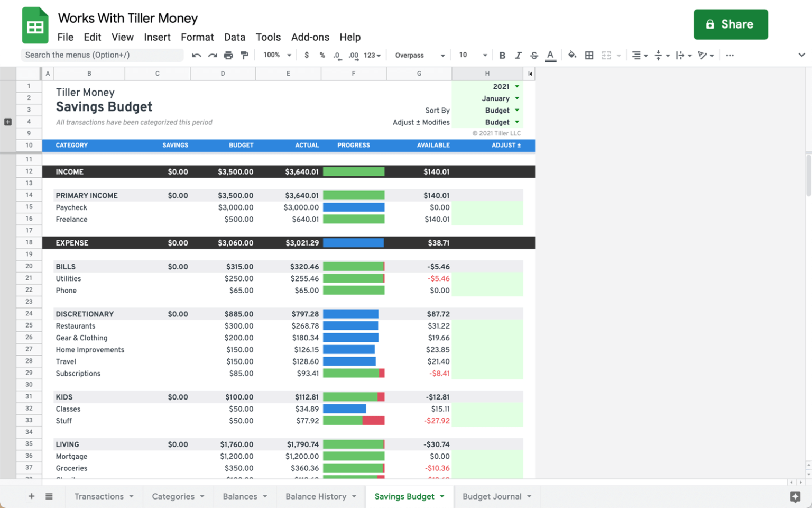This screenshot has width=812, height=508.
Task: Open the Format menu
Action: [x=197, y=37]
